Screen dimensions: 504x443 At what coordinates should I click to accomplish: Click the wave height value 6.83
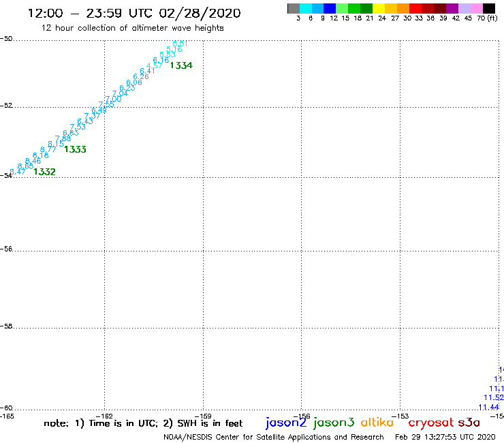pyautogui.click(x=70, y=133)
